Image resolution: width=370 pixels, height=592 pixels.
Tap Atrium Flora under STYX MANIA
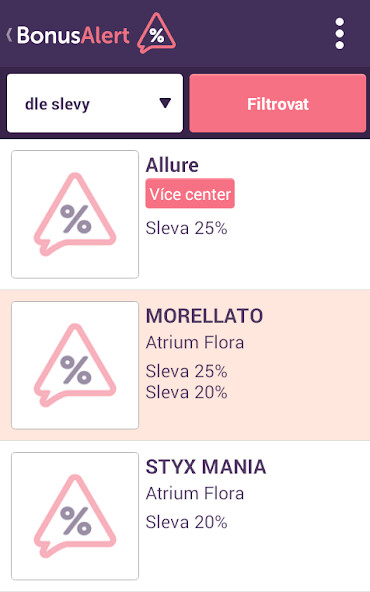click(195, 493)
